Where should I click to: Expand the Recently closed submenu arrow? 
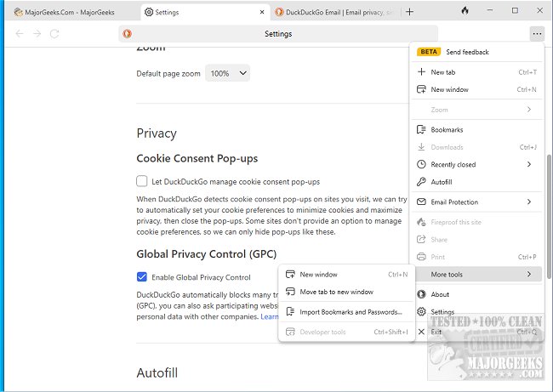pyautogui.click(x=528, y=164)
